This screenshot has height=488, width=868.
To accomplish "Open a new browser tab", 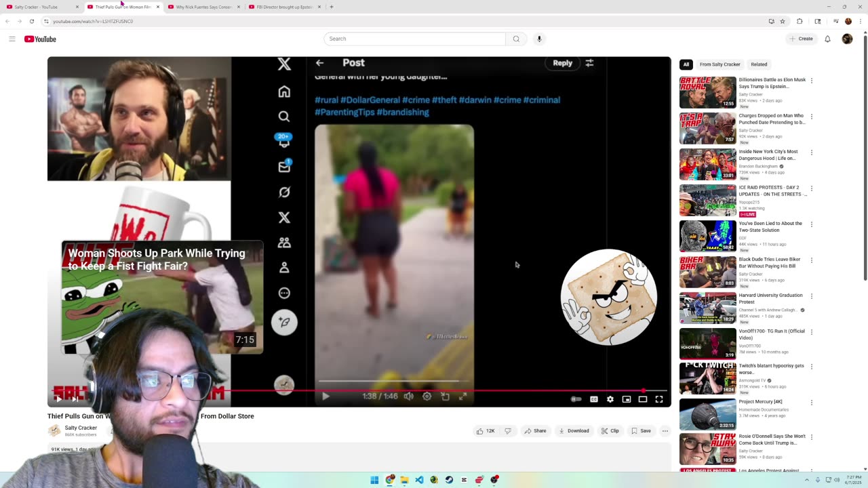I will click(x=332, y=7).
